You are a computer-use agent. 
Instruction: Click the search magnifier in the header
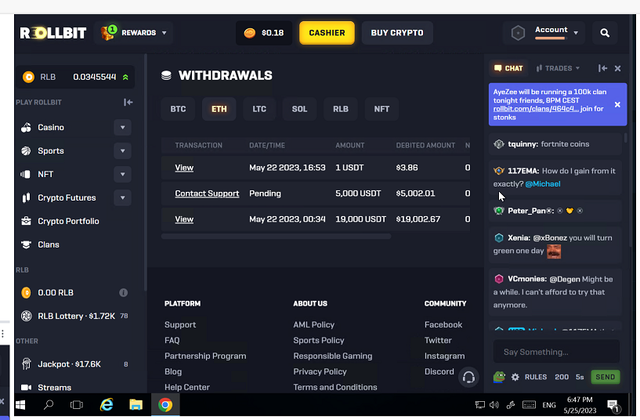pos(604,33)
